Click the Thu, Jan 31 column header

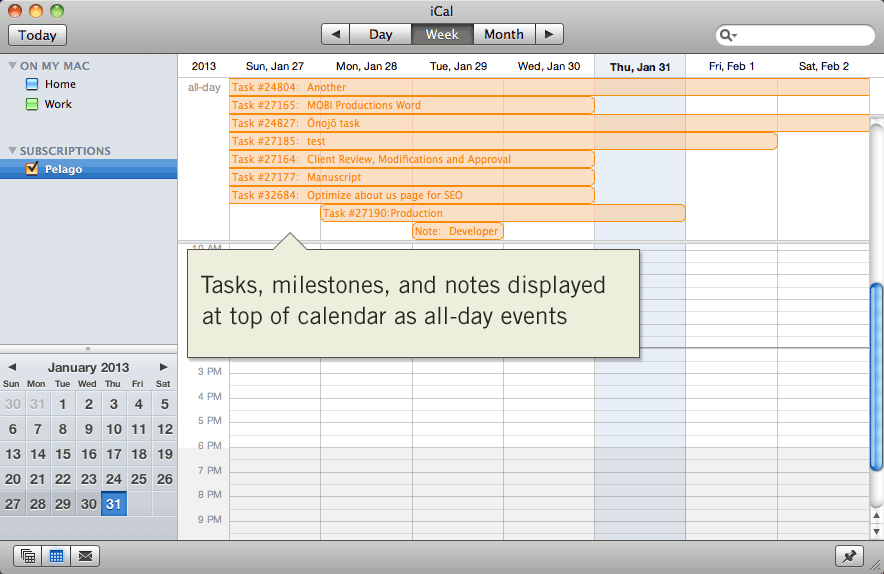tap(640, 67)
